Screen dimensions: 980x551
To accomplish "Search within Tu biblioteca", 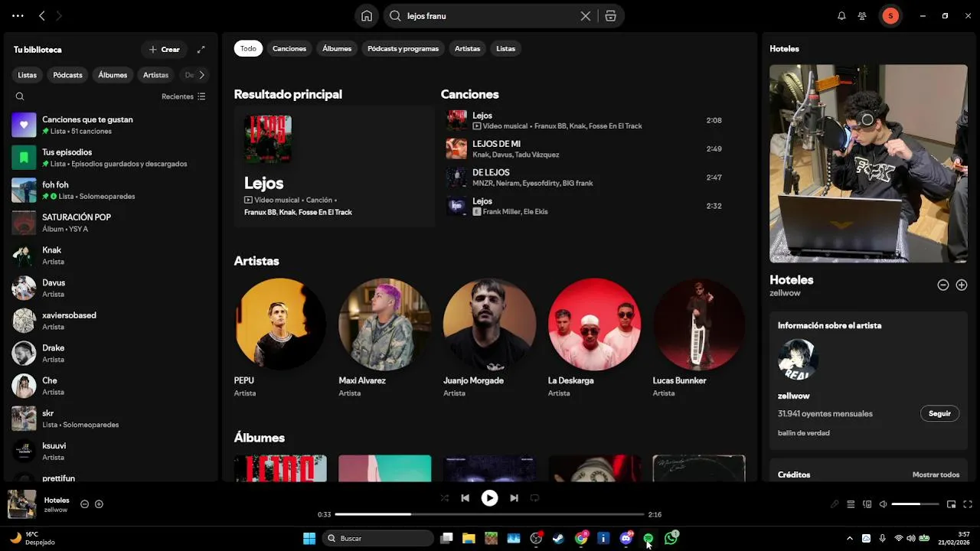I will pos(20,96).
